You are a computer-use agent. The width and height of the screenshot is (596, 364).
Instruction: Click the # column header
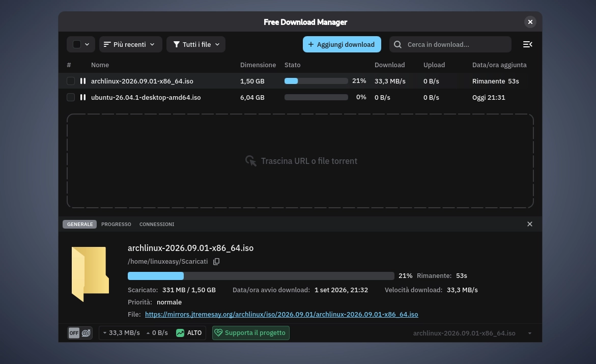(69, 65)
